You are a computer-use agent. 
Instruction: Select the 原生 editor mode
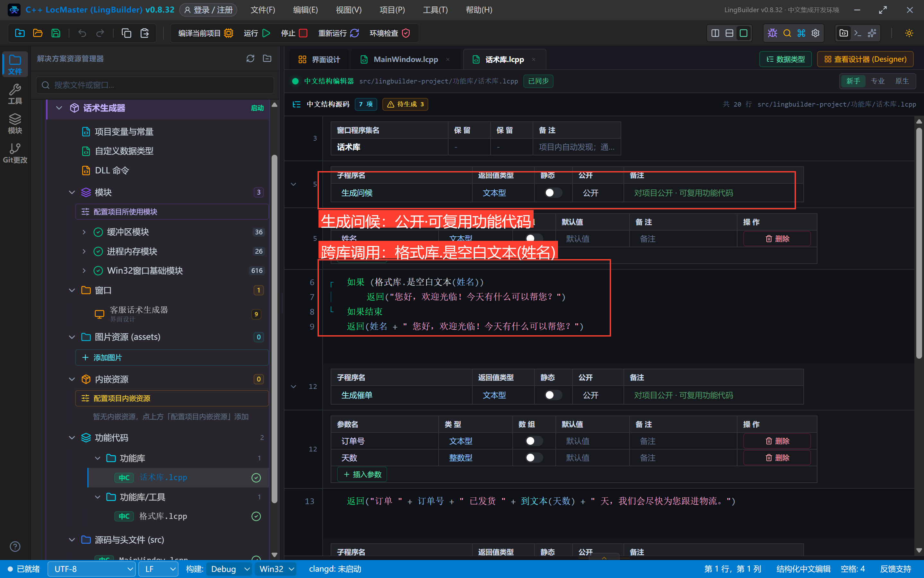(x=902, y=81)
